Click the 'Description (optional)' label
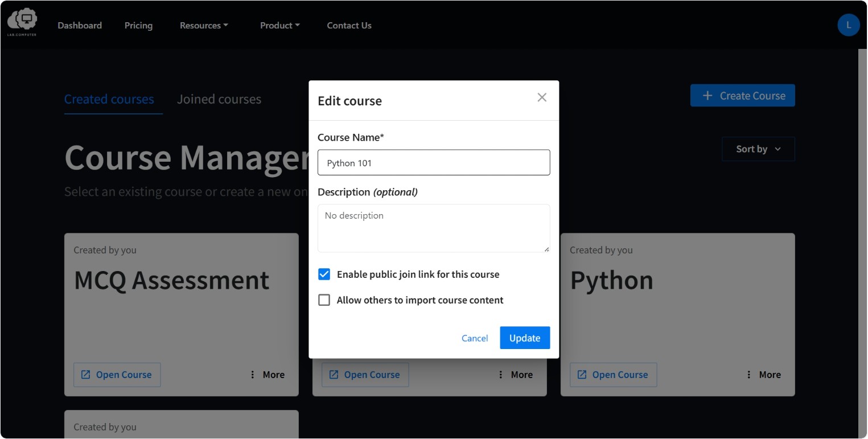Viewport: 868px width, 439px height. (x=368, y=192)
